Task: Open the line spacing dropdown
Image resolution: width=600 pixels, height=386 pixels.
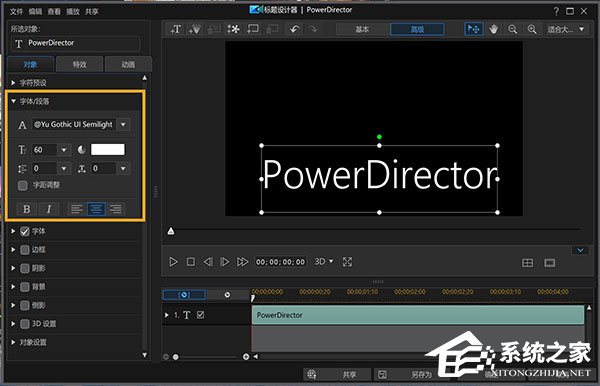Action: (64, 168)
